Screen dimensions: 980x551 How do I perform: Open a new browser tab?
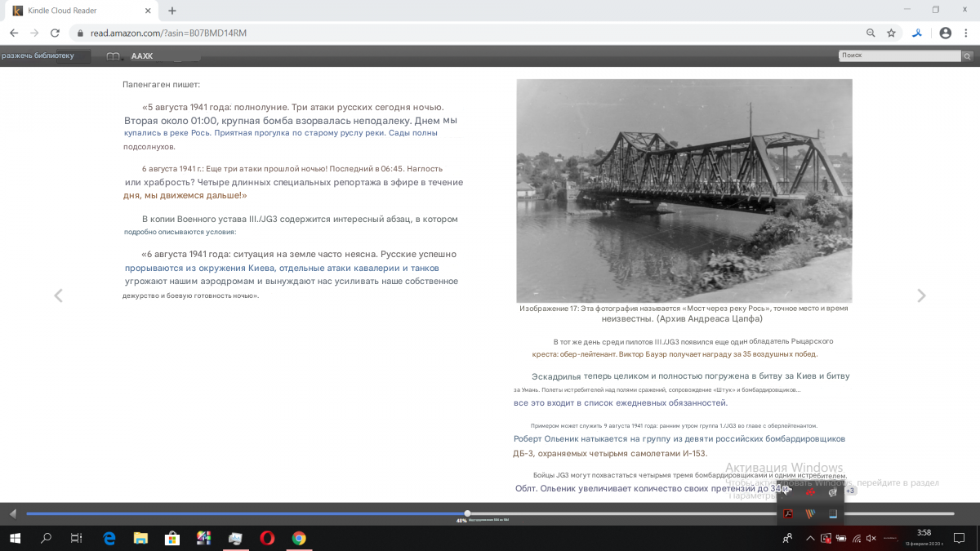172,11
